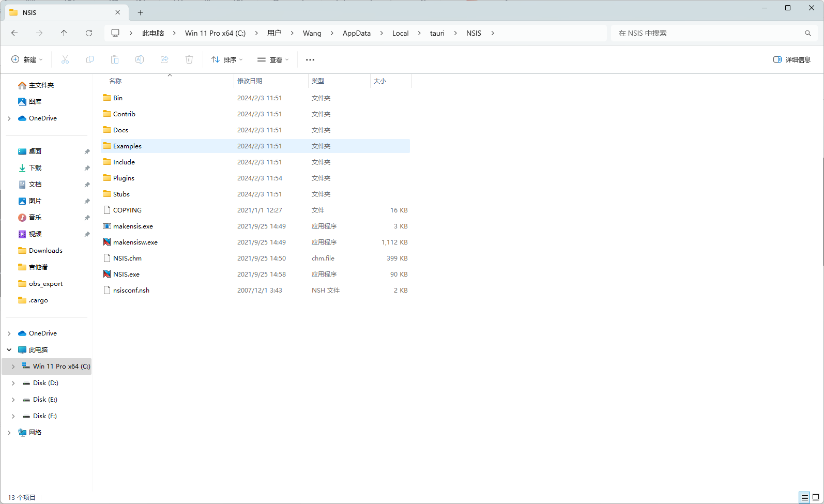Go up one folder level
Viewport: 824px width, 504px height.
(64, 33)
